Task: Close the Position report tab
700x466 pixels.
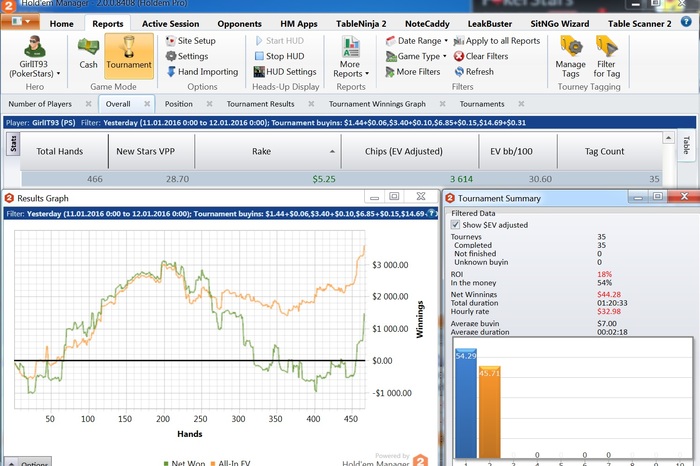Action: tap(209, 104)
